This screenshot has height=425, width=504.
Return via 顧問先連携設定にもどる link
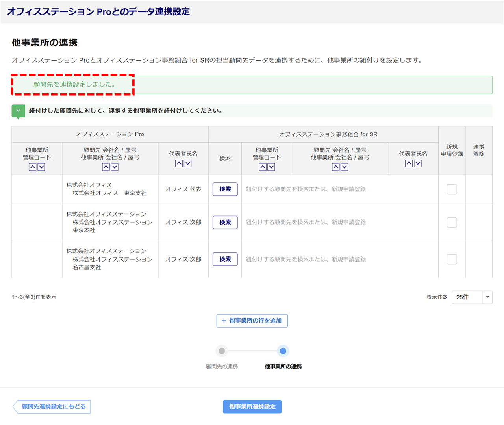tap(52, 406)
